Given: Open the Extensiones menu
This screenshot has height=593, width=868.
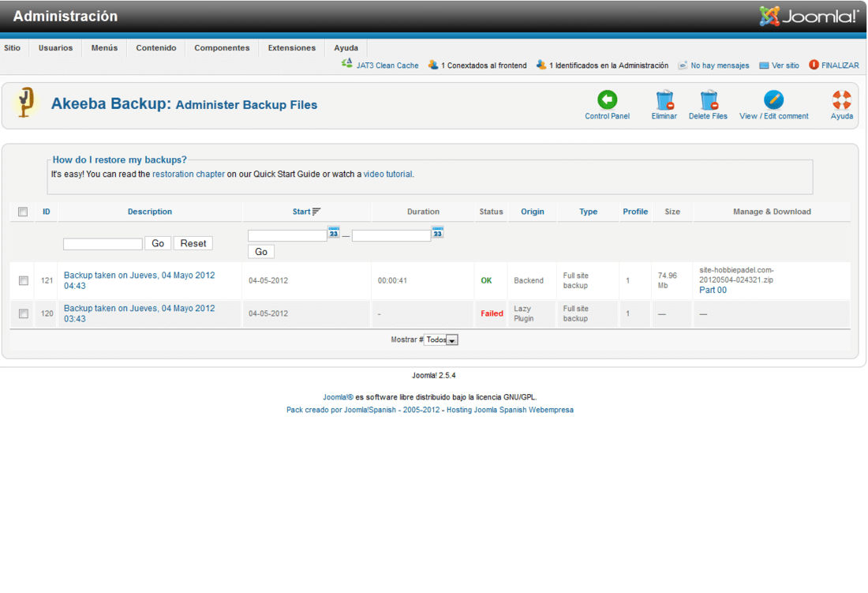Looking at the screenshot, I should pyautogui.click(x=292, y=48).
